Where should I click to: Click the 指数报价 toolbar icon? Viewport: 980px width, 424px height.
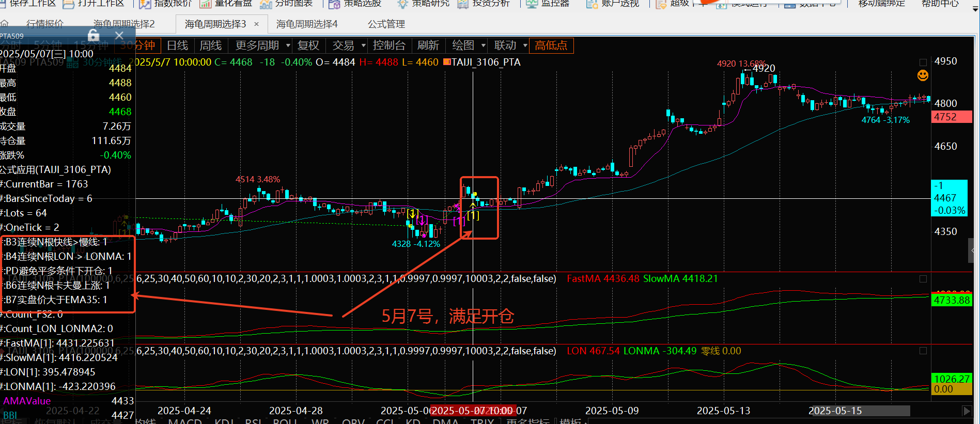point(145,4)
